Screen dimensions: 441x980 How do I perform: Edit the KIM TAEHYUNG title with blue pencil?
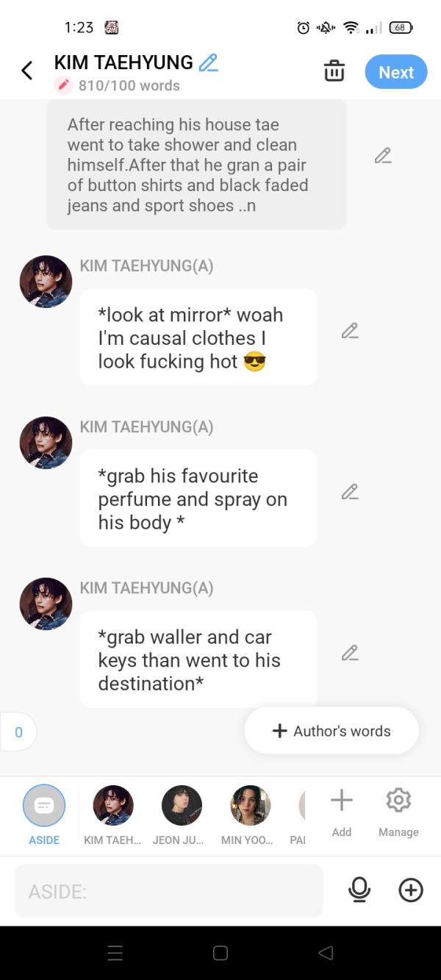point(209,62)
